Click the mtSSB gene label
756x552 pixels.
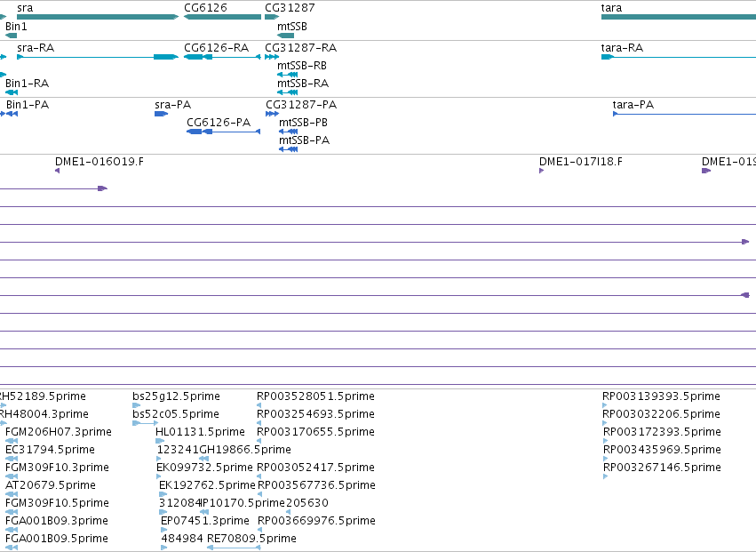[x=292, y=27]
